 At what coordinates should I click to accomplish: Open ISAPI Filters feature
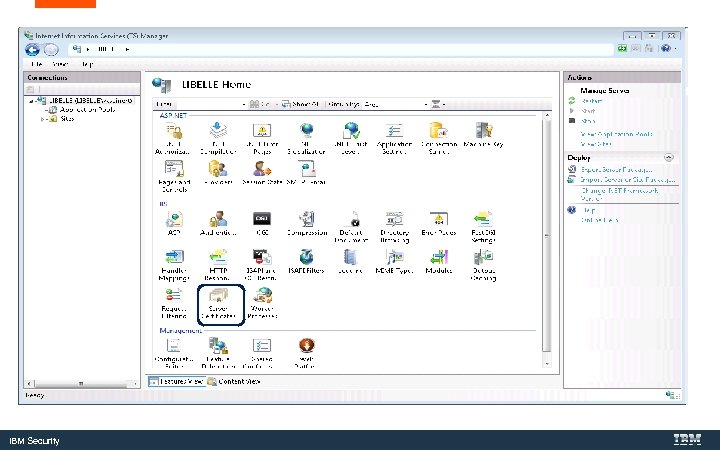(306, 262)
